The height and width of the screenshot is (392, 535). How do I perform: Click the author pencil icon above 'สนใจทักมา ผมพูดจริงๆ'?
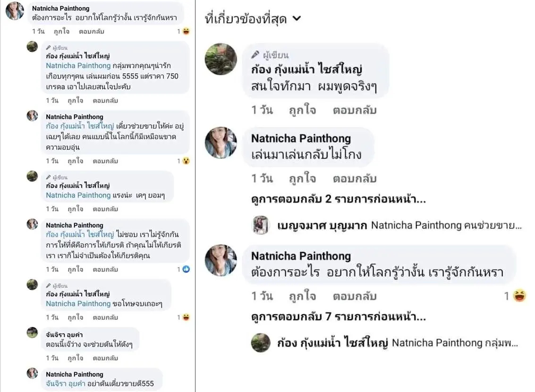click(x=255, y=55)
